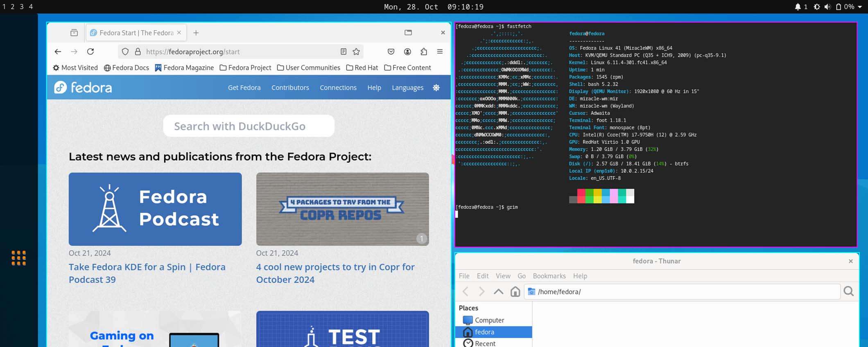Screen dimensions: 868x347
Task: Open the Edit menu in Thunar
Action: pos(483,276)
